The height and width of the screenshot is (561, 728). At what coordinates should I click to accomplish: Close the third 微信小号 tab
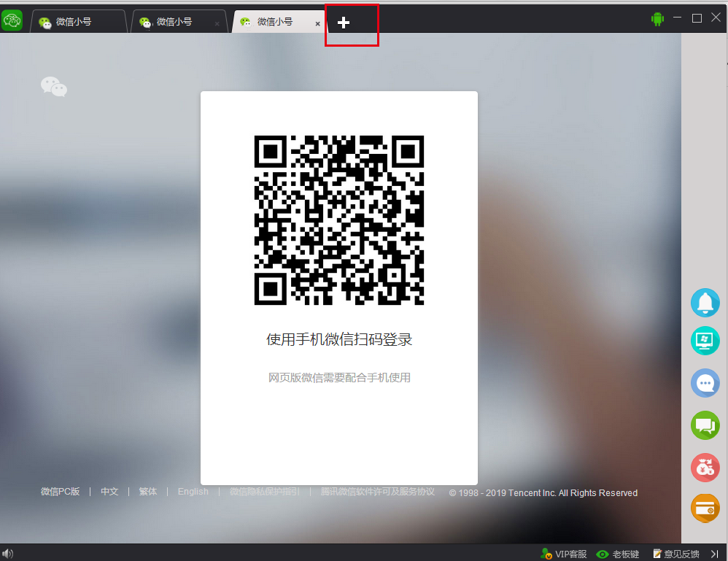click(x=317, y=23)
